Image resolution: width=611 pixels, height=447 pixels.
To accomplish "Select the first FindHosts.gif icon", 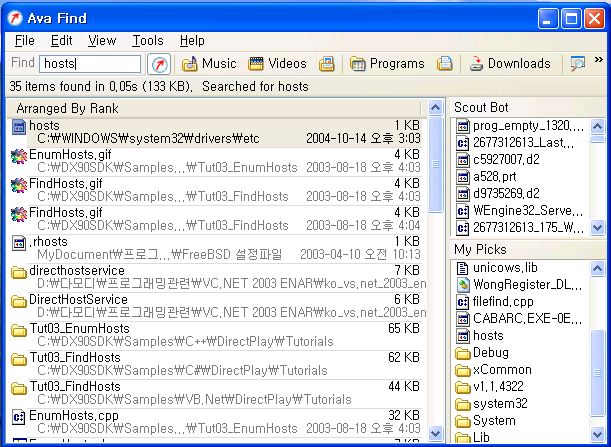I will point(19,185).
